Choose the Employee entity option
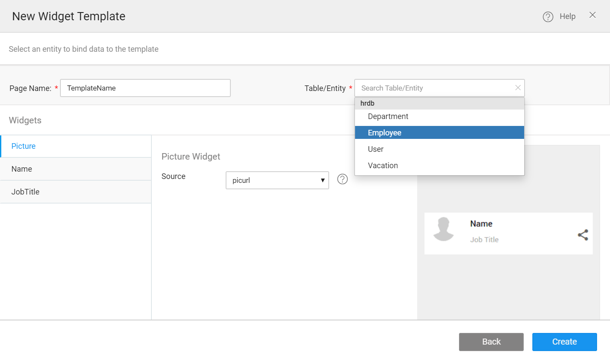This screenshot has height=364, width=610. click(x=384, y=133)
